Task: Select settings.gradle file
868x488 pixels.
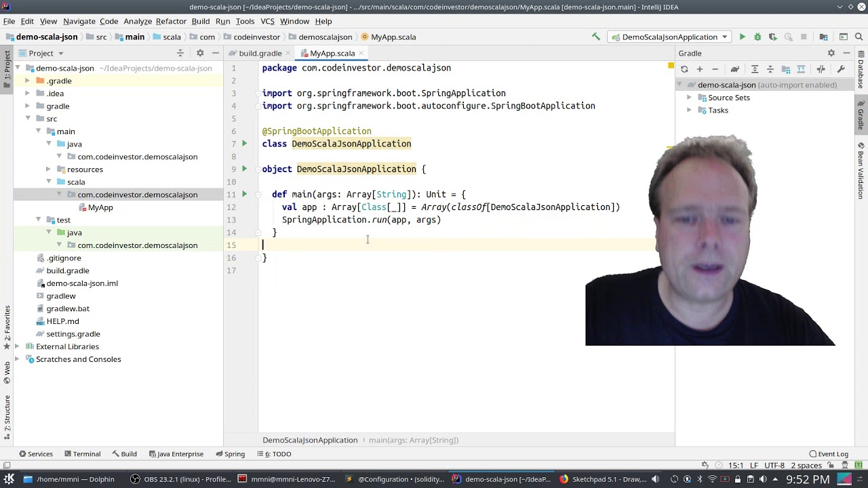Action: pyautogui.click(x=73, y=334)
